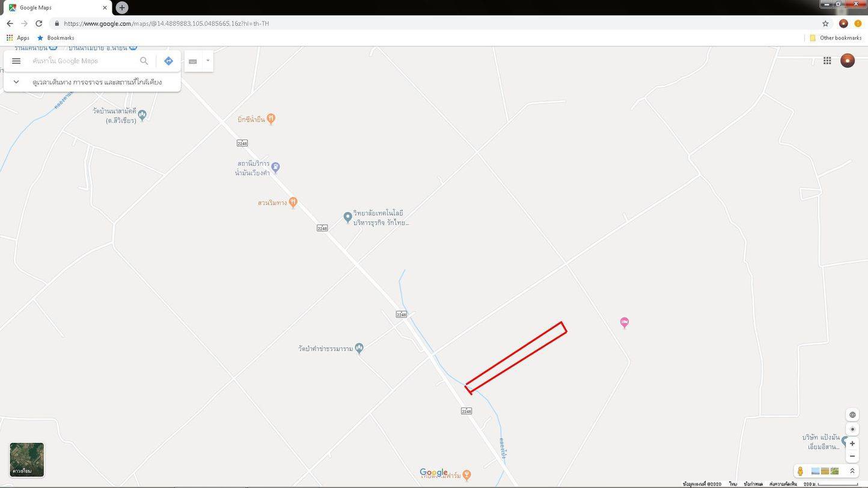Click the วิทยาลัยเทคโนโลยี college pin
Viewport: 868px width, 488px height.
pos(347,218)
